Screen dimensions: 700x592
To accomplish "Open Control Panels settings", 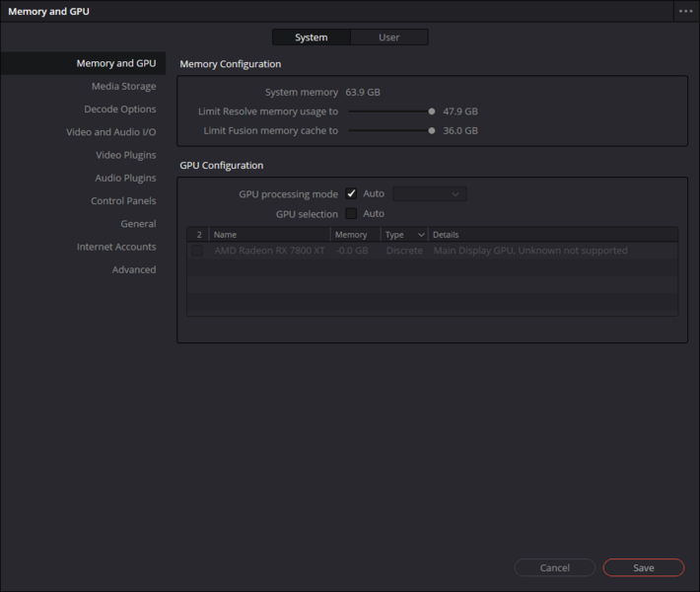I will [123, 201].
